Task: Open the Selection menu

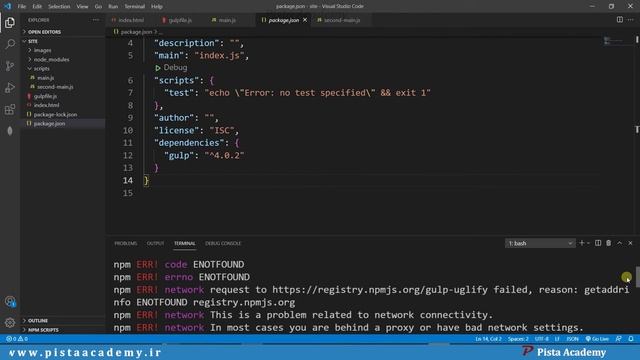Action: click(x=59, y=7)
